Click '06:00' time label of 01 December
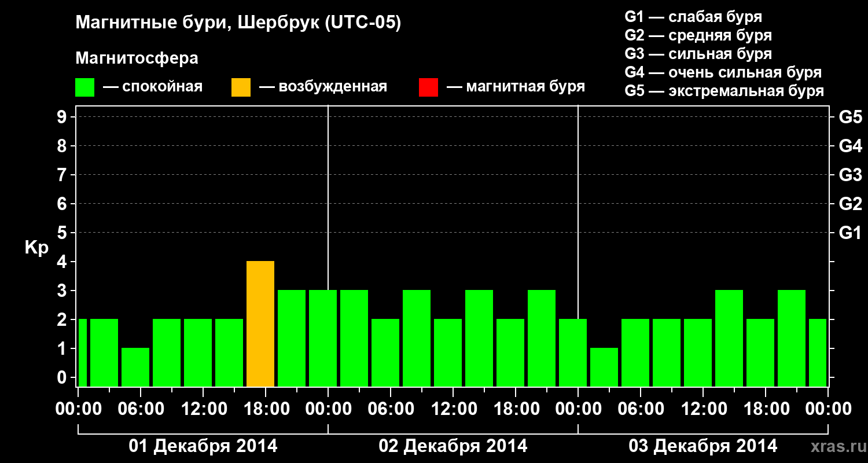 pyautogui.click(x=141, y=409)
